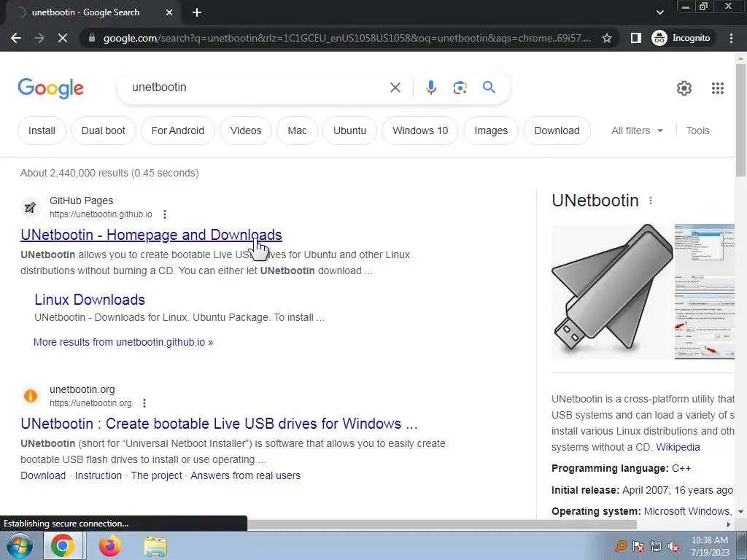
Task: Select the Ubuntu filter chip
Action: point(349,131)
